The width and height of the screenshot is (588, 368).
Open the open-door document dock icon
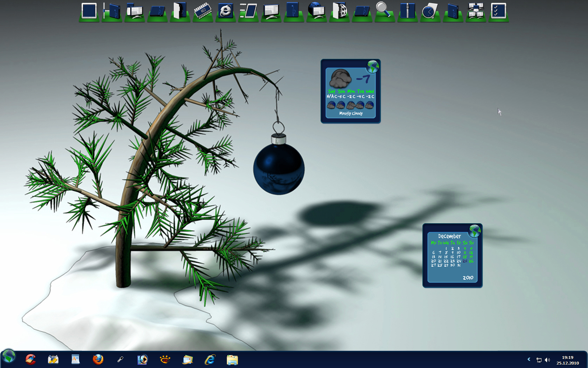pos(180,11)
